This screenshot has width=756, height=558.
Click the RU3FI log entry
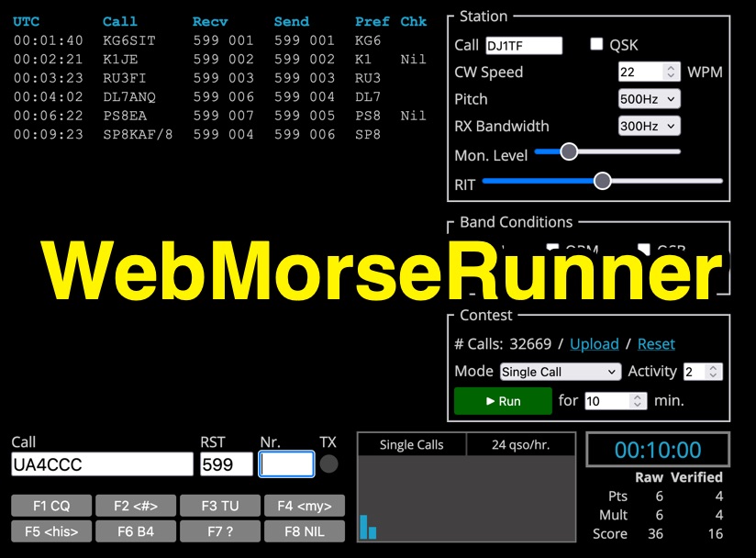point(220,78)
